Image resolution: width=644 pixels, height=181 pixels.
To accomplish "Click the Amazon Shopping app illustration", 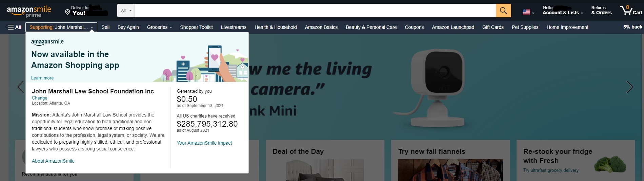I will point(201,64).
